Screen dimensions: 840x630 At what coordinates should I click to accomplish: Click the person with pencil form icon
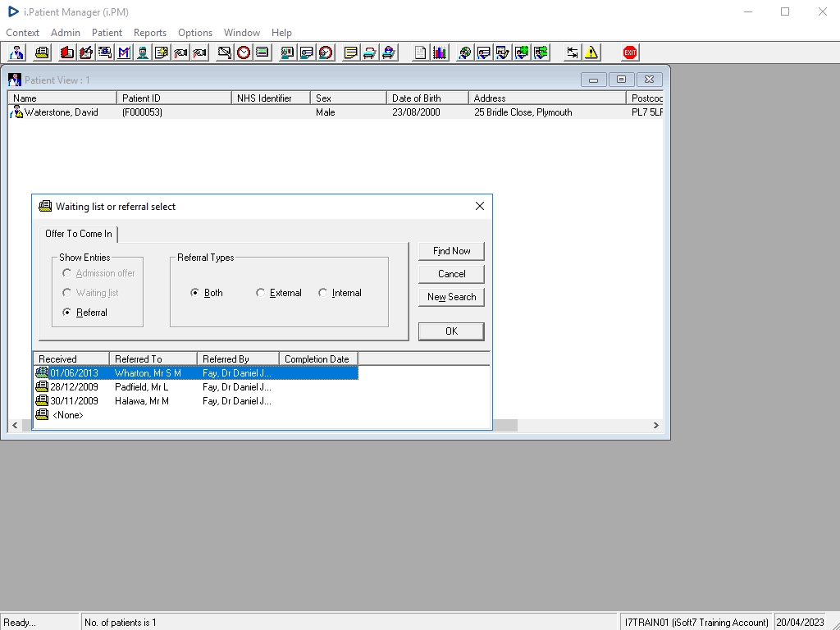point(503,52)
